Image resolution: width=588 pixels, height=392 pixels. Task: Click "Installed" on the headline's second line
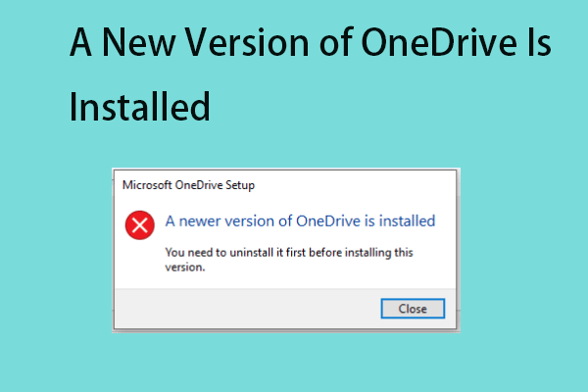[x=140, y=105]
